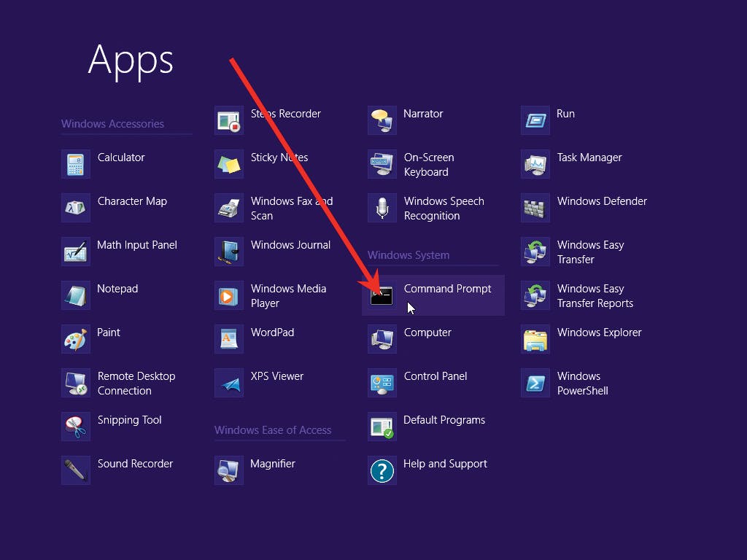This screenshot has width=747, height=560.
Task: Open the Task Manager icon
Action: 535,164
